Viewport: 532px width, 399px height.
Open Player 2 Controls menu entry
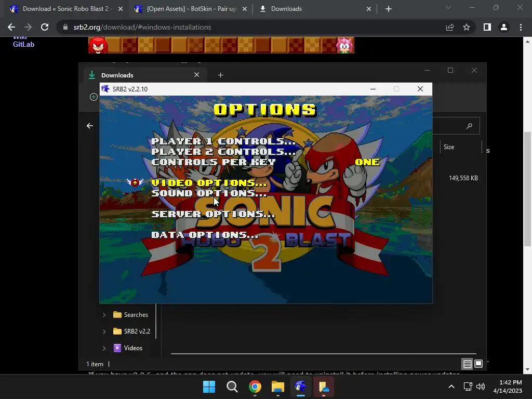[x=223, y=152]
